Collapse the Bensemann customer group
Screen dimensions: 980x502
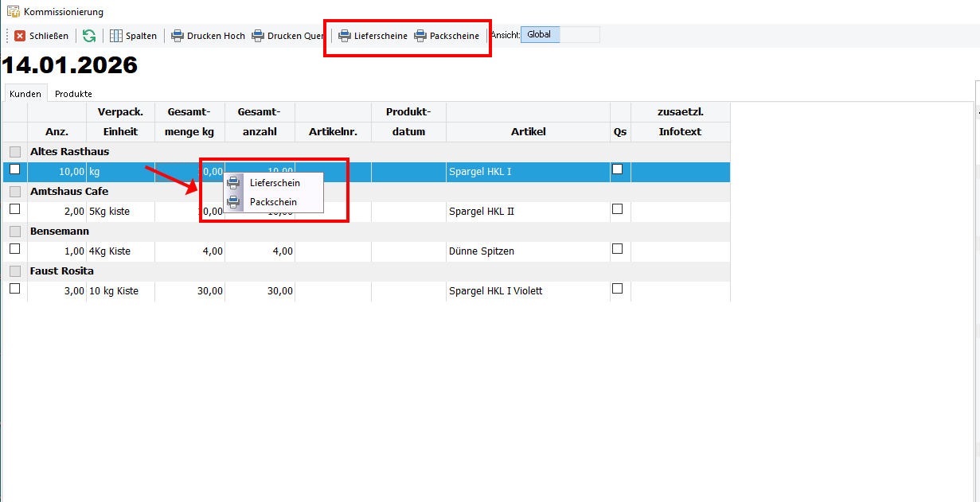click(15, 232)
